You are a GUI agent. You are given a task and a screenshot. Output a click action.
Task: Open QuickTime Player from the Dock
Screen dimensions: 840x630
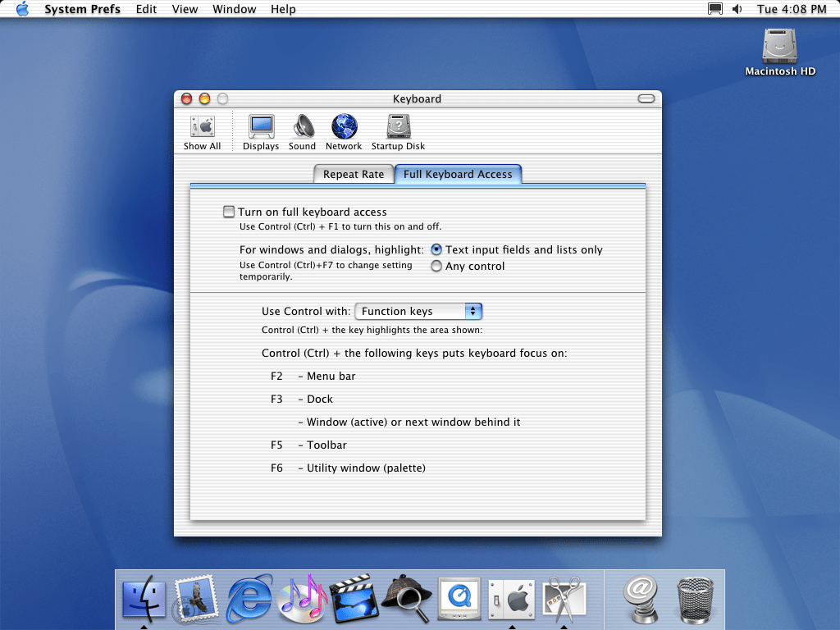(x=459, y=598)
